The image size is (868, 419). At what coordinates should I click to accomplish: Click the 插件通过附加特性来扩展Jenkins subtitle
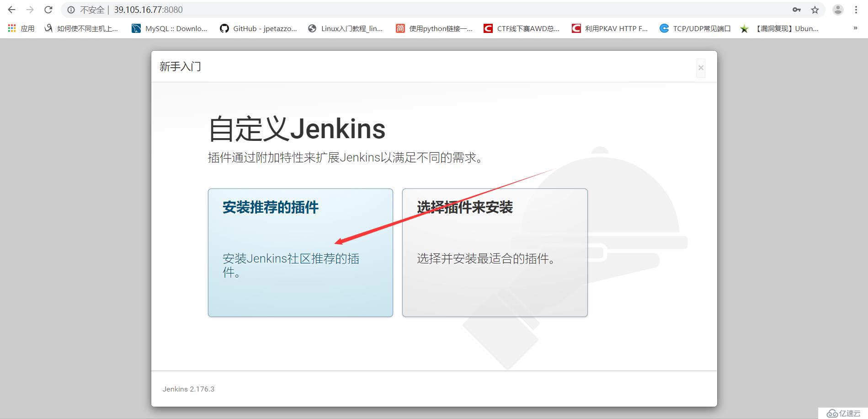[x=346, y=158]
